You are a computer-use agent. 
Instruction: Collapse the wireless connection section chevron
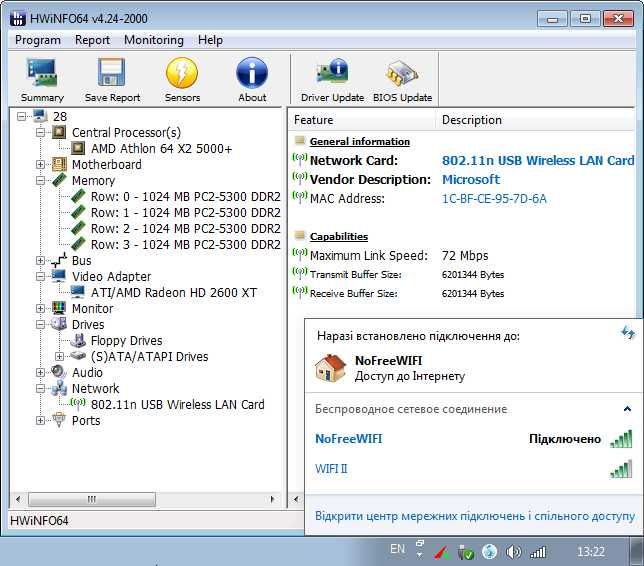(x=627, y=409)
